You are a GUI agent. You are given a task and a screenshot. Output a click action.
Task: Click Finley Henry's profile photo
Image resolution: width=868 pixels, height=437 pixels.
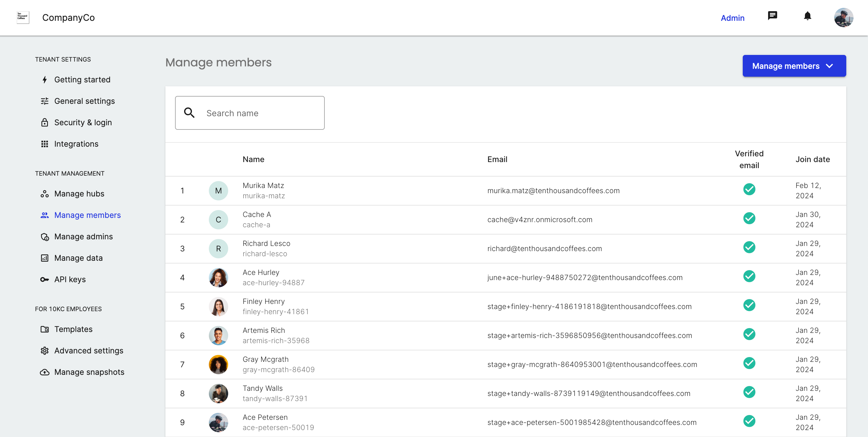coord(218,307)
